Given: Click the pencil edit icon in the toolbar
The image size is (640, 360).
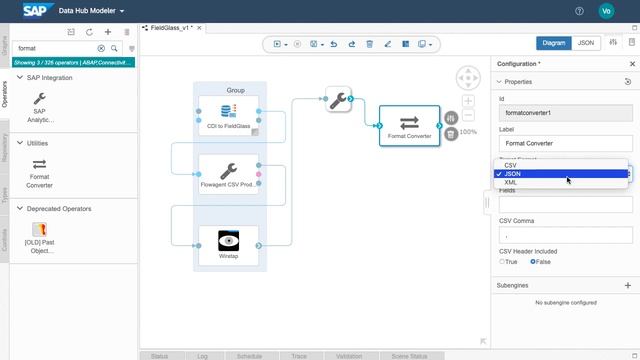Looking at the screenshot, I should pos(387,44).
